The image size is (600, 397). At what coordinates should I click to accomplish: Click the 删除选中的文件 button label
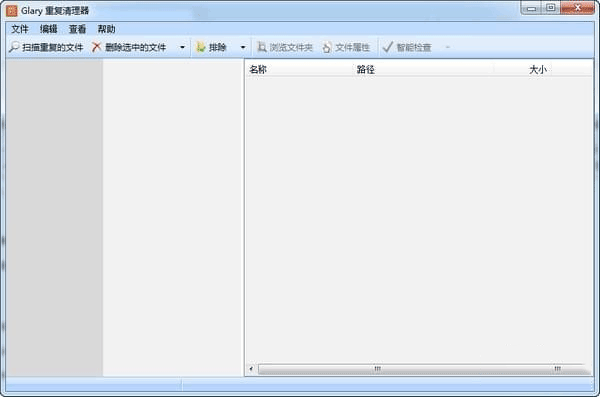135,47
